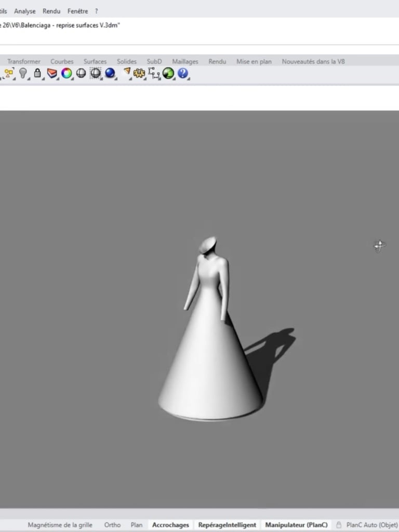Open the color wheel properties icon
The height and width of the screenshot is (532, 399).
click(66, 73)
